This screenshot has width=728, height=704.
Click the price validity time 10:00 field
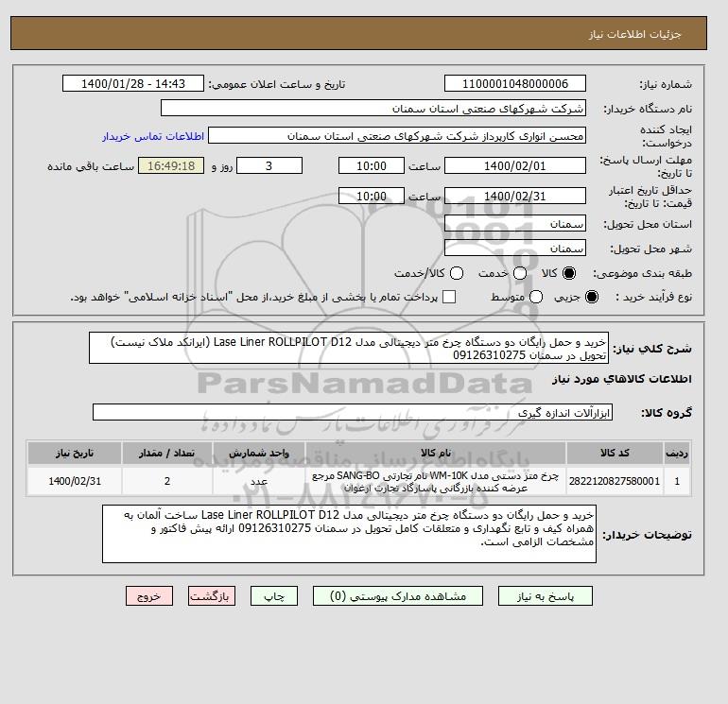pyautogui.click(x=372, y=196)
